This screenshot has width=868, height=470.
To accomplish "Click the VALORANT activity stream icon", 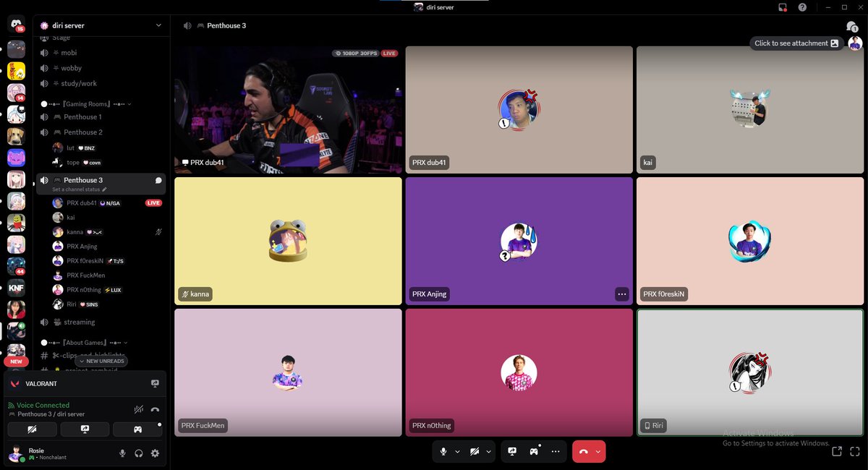I will point(155,383).
